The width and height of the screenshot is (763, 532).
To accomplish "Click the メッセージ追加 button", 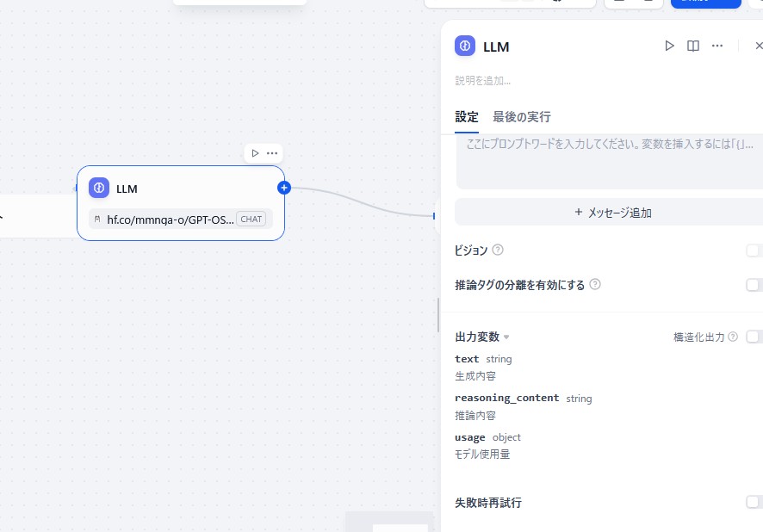I will (611, 212).
